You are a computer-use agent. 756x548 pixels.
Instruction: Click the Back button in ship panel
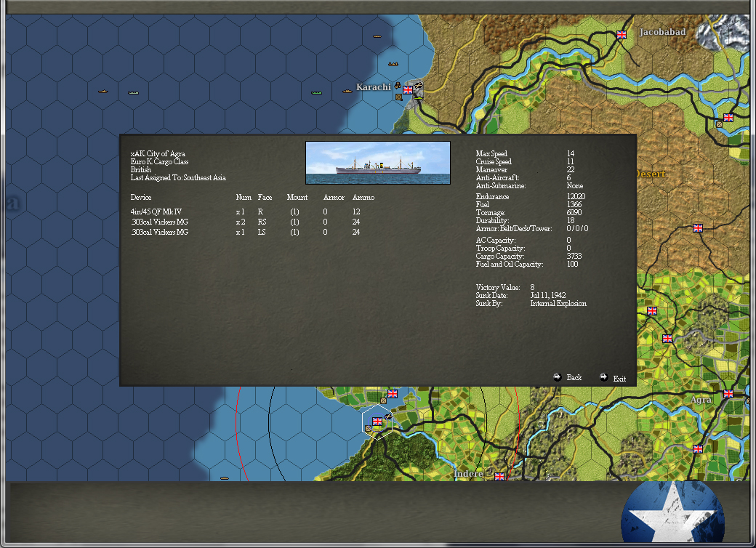568,377
